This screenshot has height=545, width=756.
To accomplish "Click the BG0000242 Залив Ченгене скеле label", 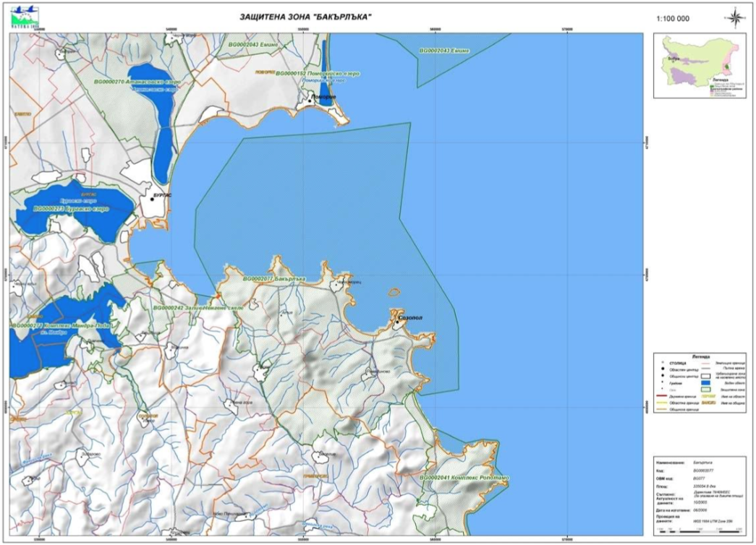I will point(200,307).
